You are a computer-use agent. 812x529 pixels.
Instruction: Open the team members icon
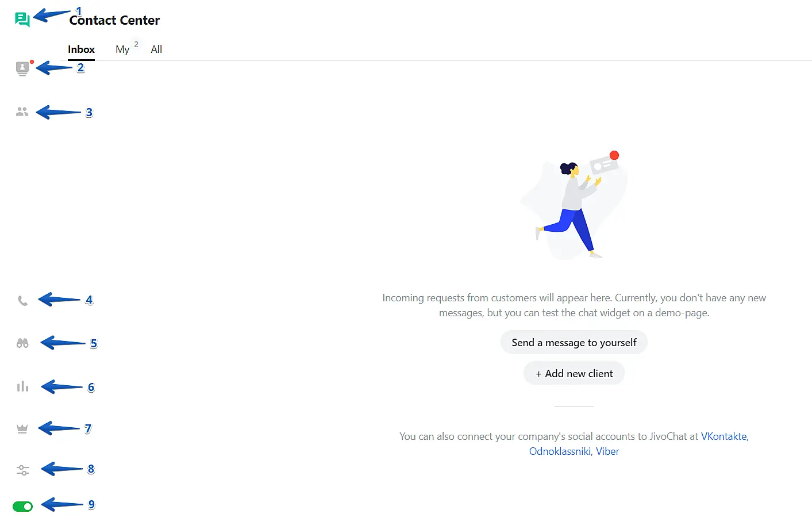(22, 112)
